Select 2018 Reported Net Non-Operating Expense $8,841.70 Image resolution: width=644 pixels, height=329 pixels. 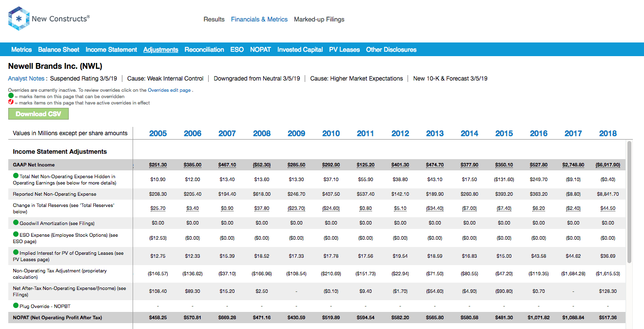tap(608, 194)
